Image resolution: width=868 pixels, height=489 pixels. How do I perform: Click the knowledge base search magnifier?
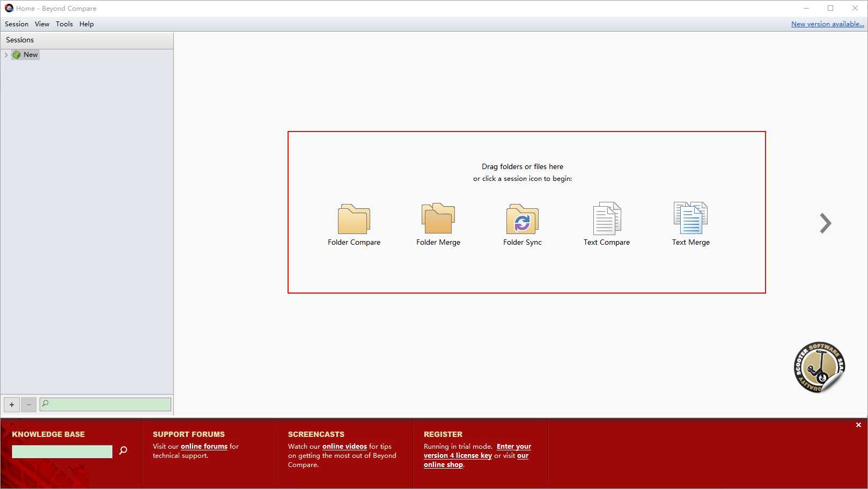click(123, 450)
